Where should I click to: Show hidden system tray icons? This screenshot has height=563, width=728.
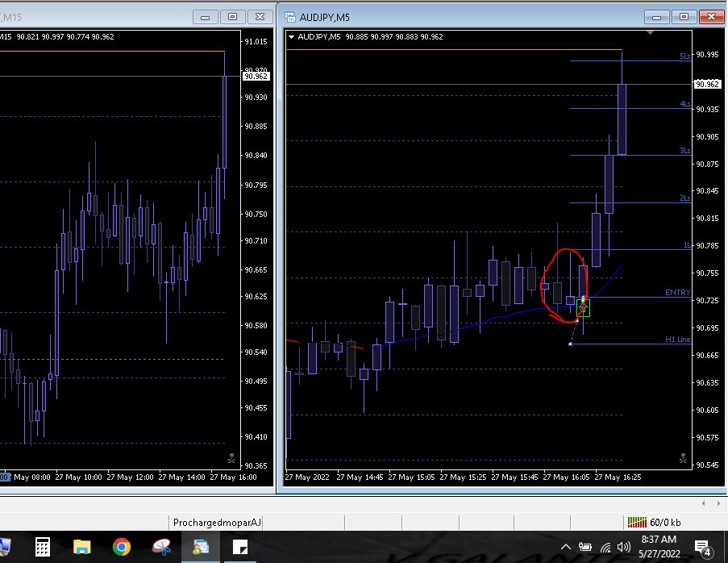(x=565, y=547)
